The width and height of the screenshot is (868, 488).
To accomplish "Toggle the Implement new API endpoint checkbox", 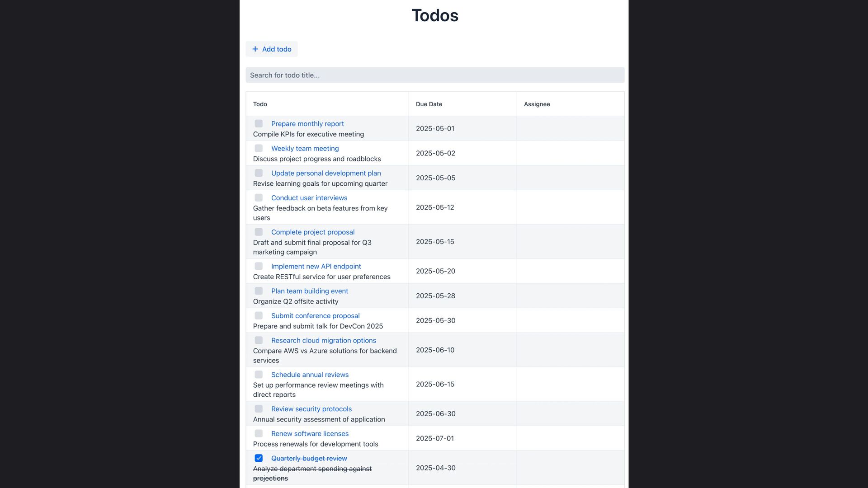I will 259,266.
